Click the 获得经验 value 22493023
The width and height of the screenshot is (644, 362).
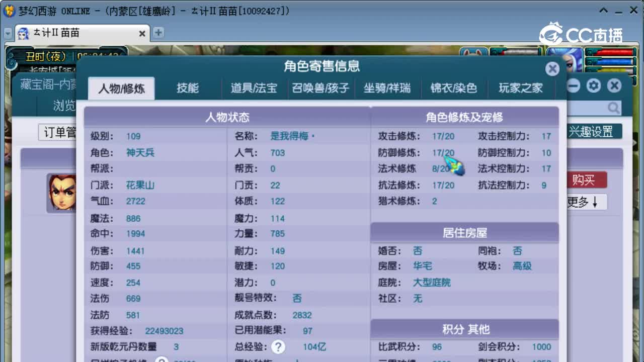164,331
